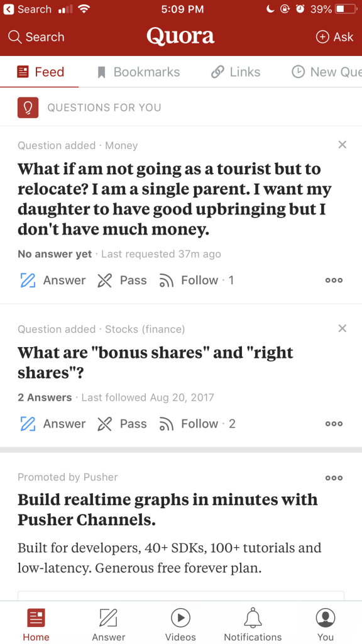362x644 pixels.
Task: Answer the single parent relocate question
Action: coord(53,280)
